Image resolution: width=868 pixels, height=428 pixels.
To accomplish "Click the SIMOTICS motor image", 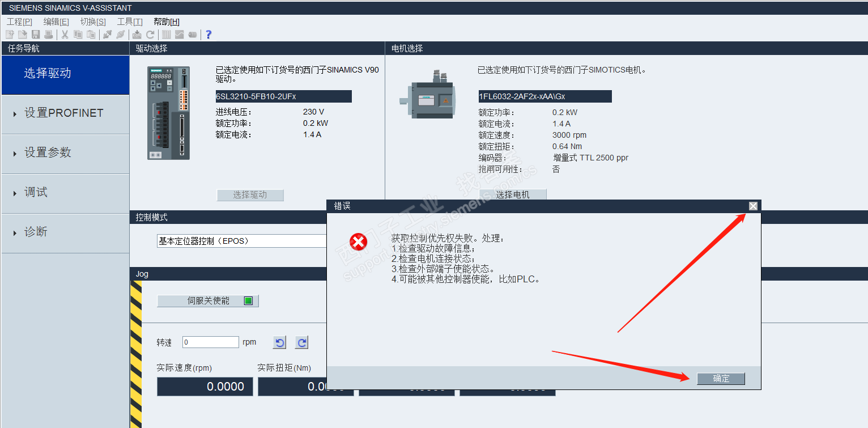I will coord(428,95).
